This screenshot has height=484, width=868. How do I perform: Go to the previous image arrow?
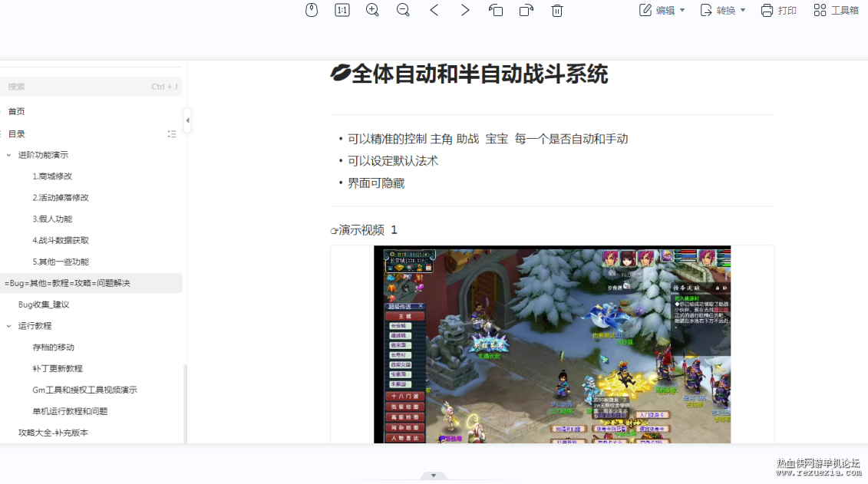(434, 10)
